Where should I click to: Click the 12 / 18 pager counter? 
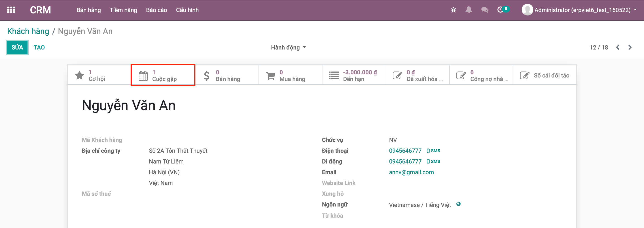click(599, 47)
